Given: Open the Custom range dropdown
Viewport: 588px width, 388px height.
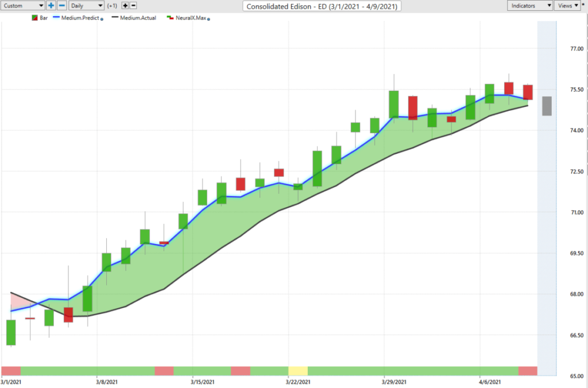Looking at the screenshot, I should coord(23,6).
